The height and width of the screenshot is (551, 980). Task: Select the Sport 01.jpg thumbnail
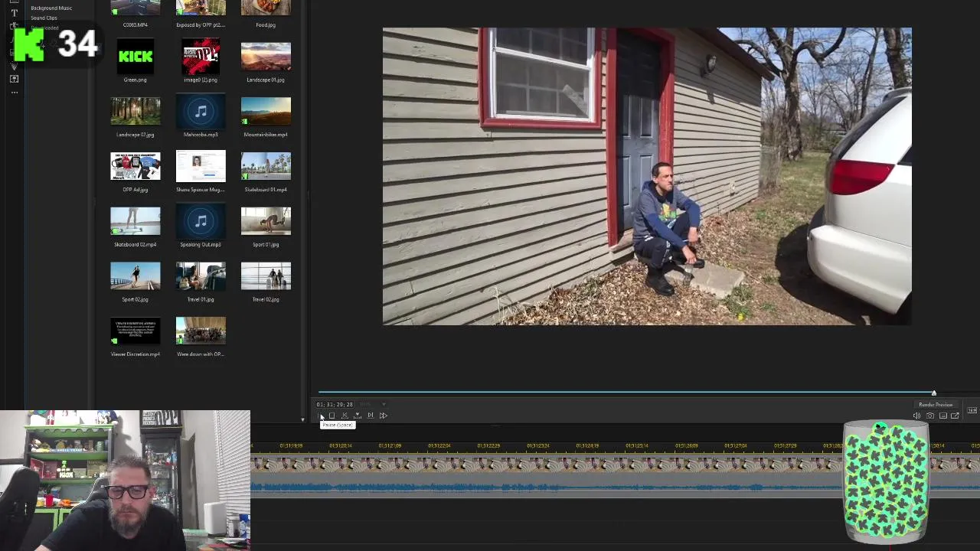[x=266, y=222]
